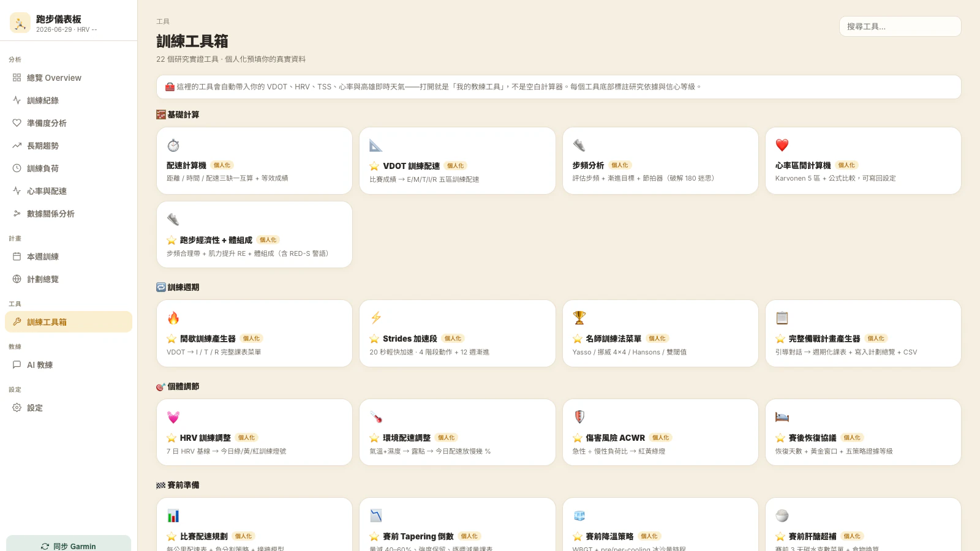
Task: Open 準備度分析 sidebar item
Action: click(x=69, y=123)
